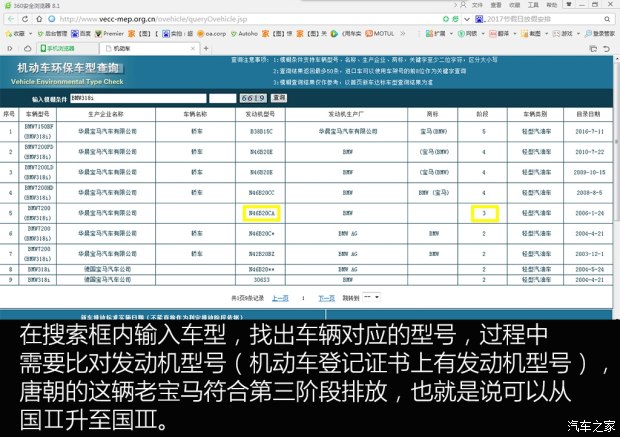Click the magnifier icon in the search box
620x437 pixels.
point(607,19)
